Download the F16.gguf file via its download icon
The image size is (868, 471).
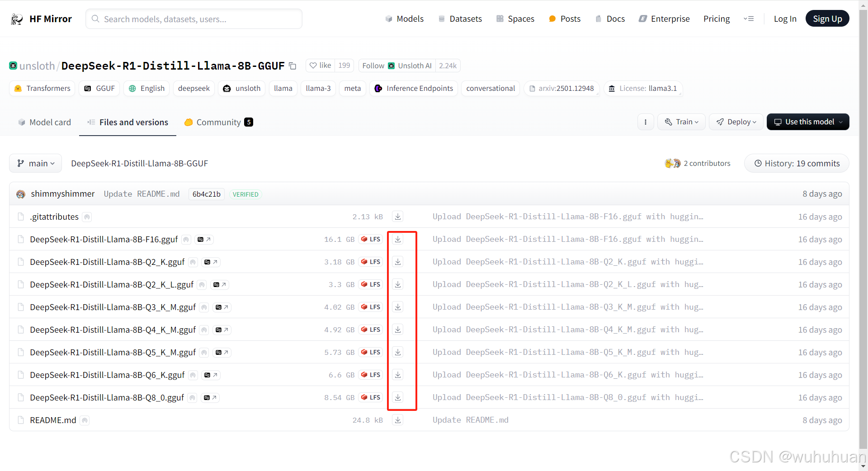tap(398, 239)
